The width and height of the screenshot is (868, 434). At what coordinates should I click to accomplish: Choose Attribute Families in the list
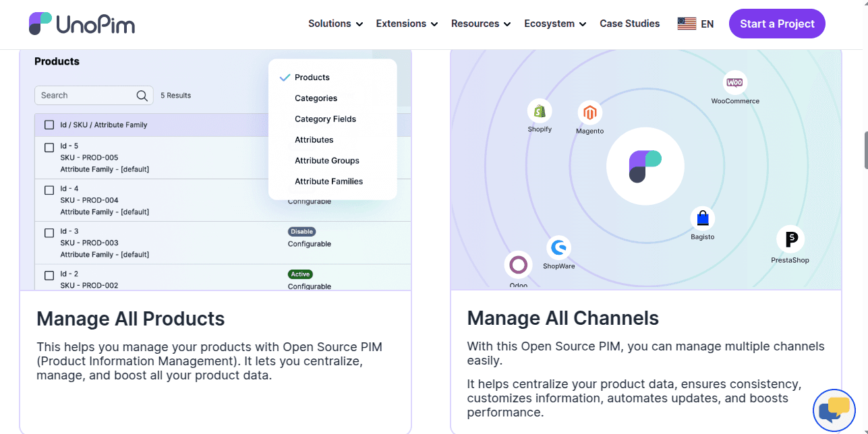point(328,181)
